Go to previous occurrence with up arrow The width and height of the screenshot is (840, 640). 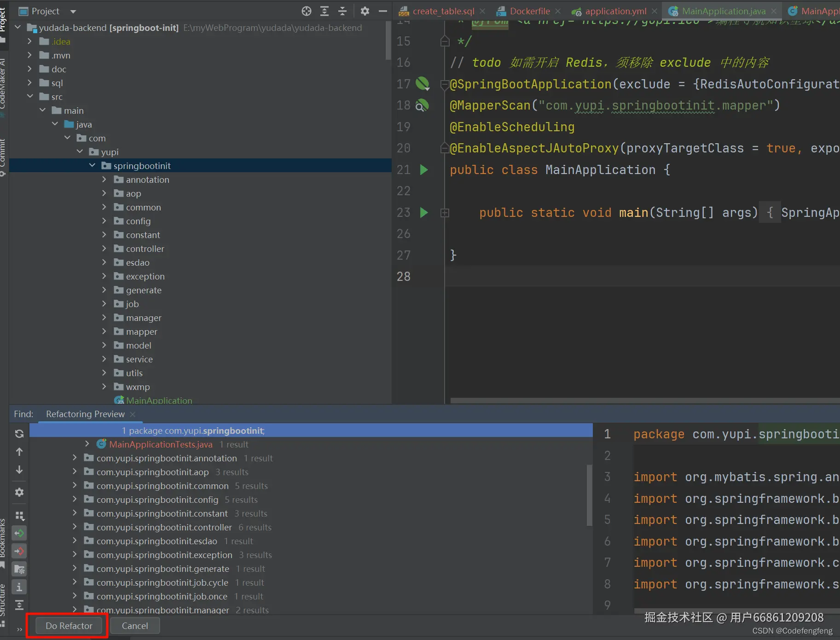point(19,452)
